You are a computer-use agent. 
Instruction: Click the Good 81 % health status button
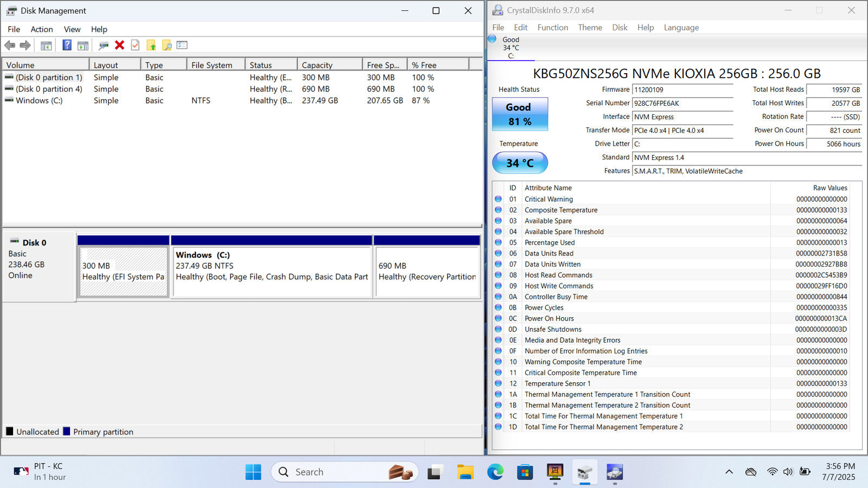coord(520,114)
